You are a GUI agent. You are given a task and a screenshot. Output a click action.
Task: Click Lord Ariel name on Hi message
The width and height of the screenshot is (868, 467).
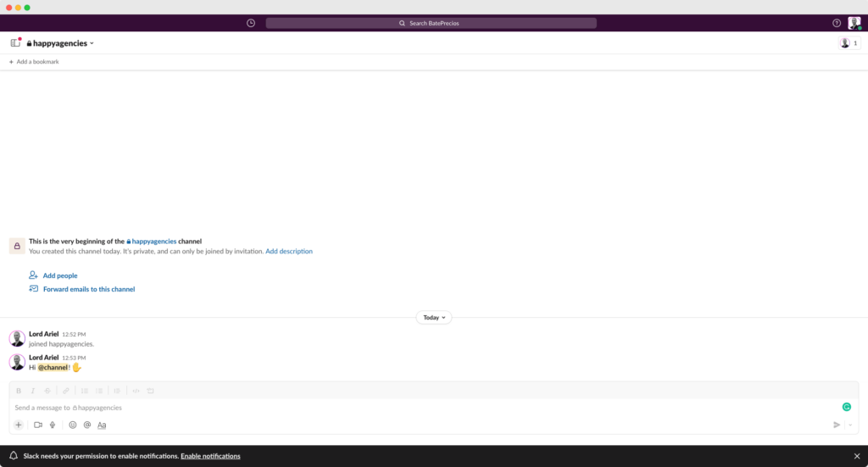pos(44,358)
